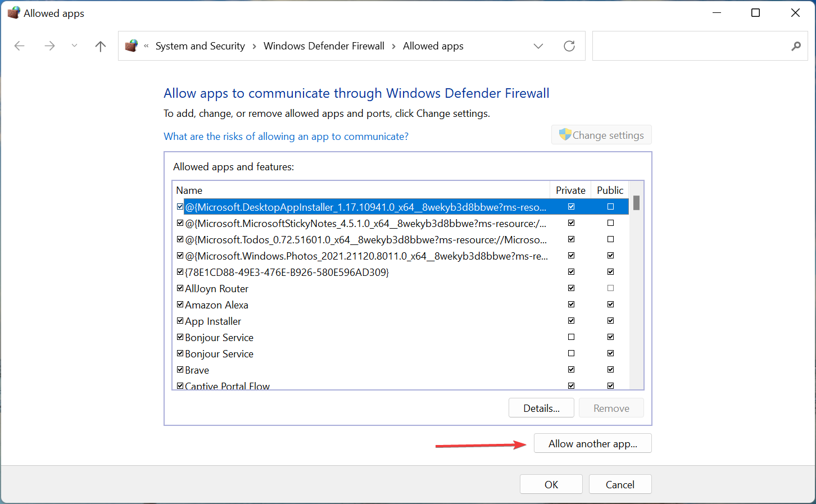The height and width of the screenshot is (504, 816).
Task: Select the {78E1CD88-49E3-476E-B926-580E596AD309} entry
Action: (287, 273)
